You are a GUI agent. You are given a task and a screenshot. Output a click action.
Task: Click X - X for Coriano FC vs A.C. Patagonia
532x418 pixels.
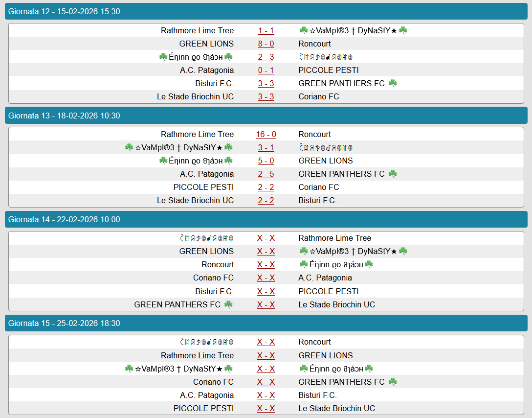(266, 278)
